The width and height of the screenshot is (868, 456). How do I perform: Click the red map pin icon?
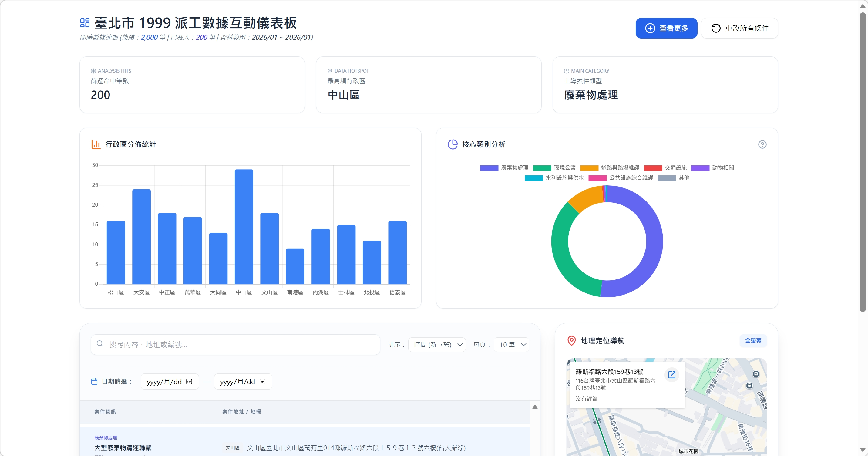[571, 340]
